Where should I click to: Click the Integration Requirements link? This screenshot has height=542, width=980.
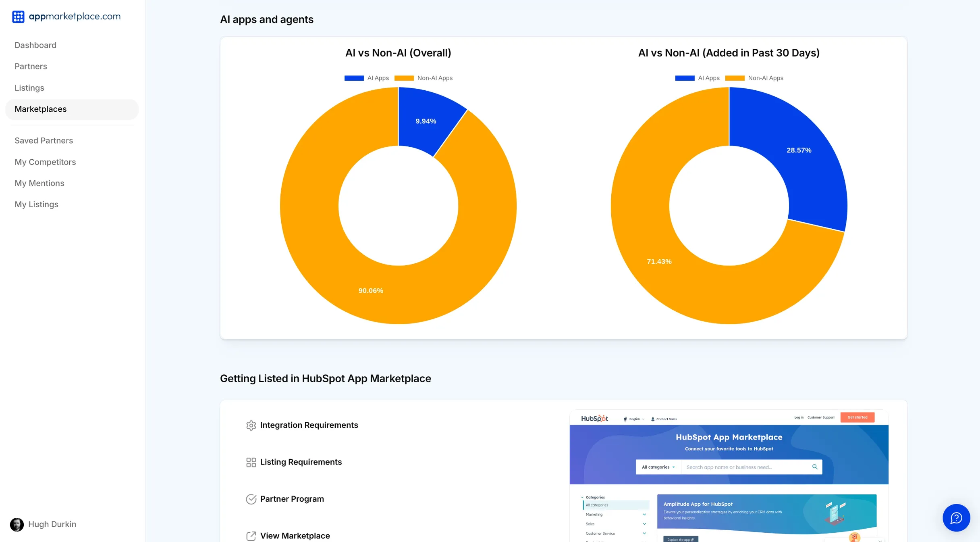pos(309,425)
